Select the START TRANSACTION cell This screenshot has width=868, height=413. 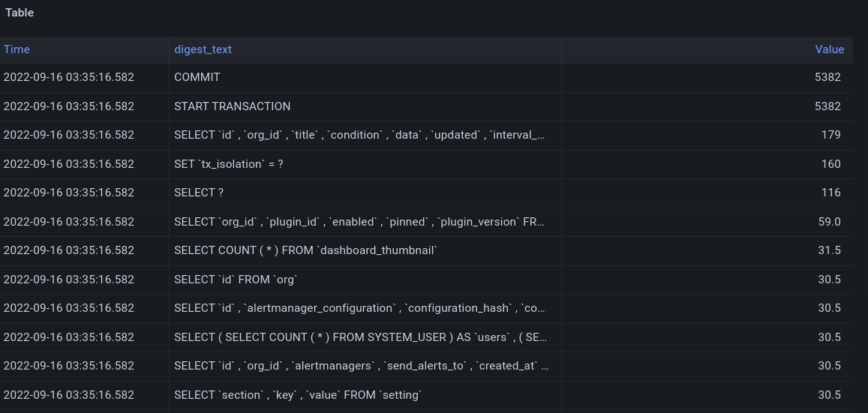365,106
